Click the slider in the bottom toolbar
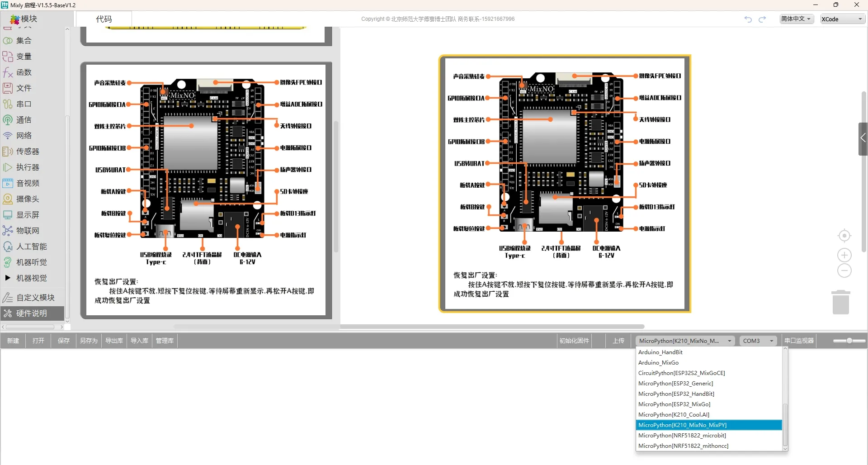868x465 pixels. pos(849,341)
